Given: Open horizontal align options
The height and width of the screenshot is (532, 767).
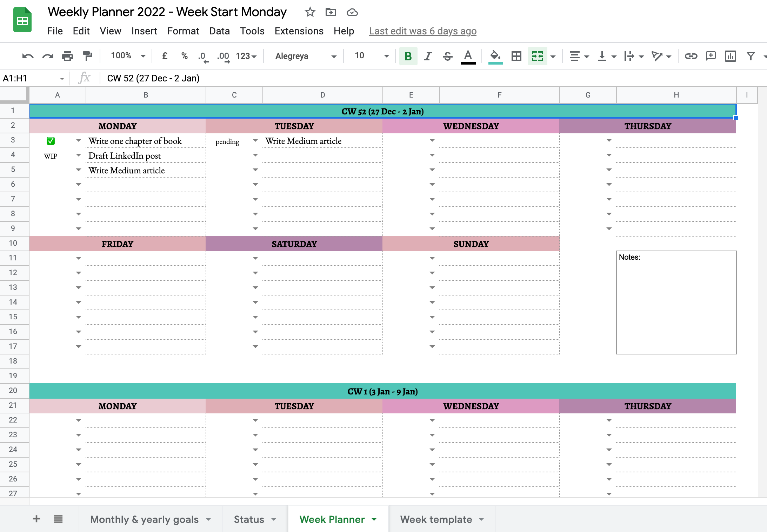Looking at the screenshot, I should (x=579, y=56).
